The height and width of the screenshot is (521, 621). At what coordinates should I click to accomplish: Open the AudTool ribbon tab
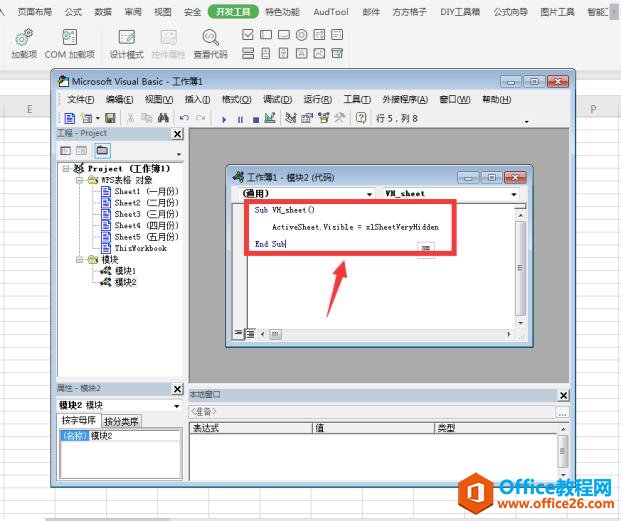click(331, 12)
